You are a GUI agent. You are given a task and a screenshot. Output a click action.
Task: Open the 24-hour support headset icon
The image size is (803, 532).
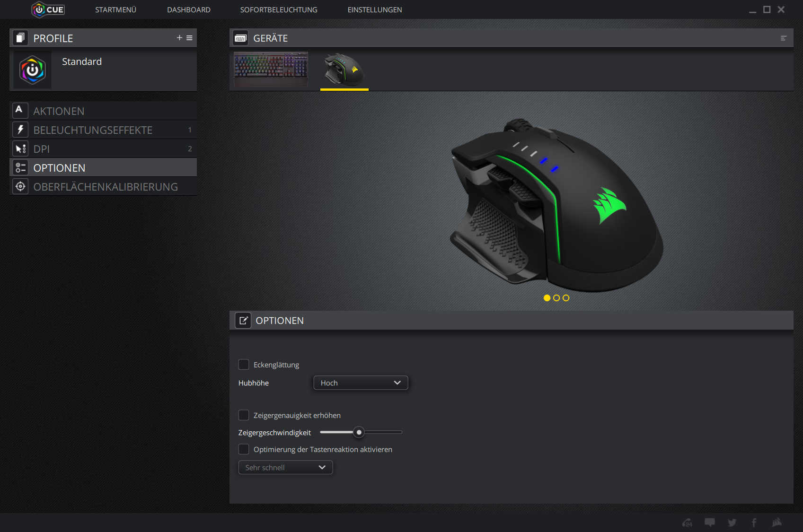pos(687,523)
